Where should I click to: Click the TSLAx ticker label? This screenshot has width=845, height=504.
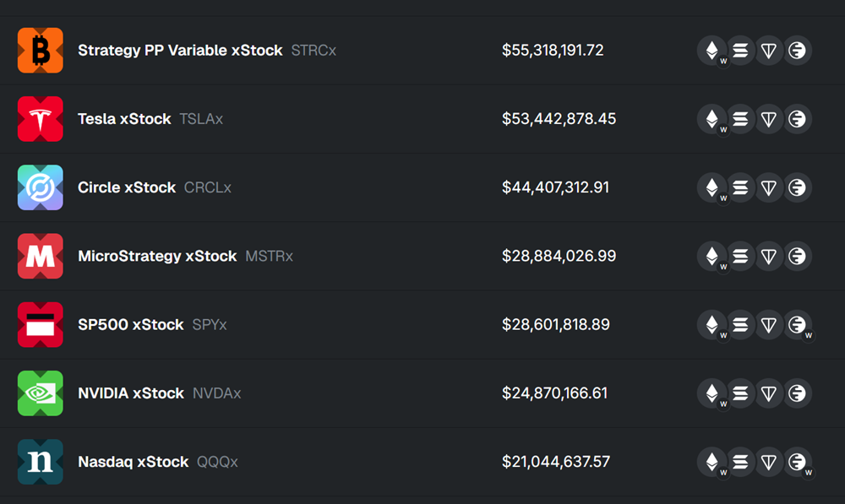tap(201, 119)
